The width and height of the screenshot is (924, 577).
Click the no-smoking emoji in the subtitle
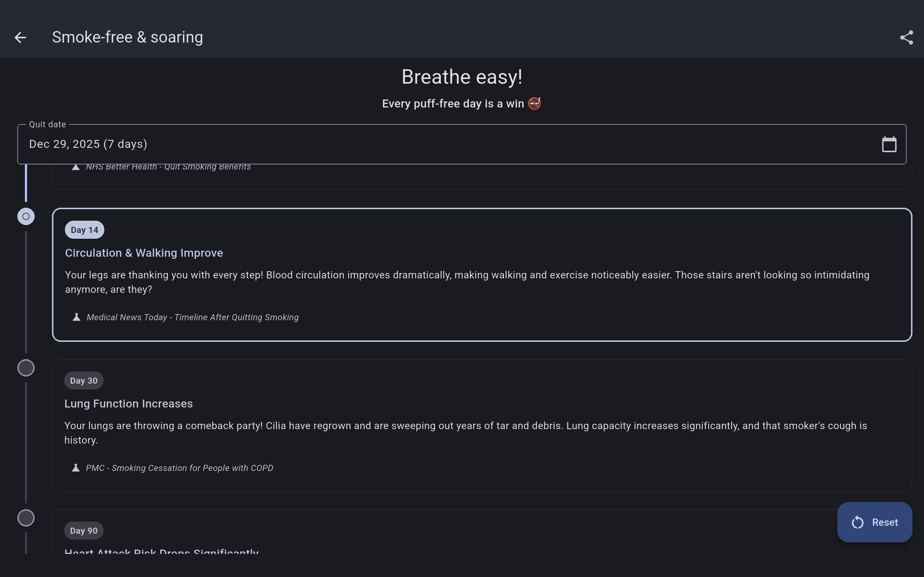pos(535,103)
